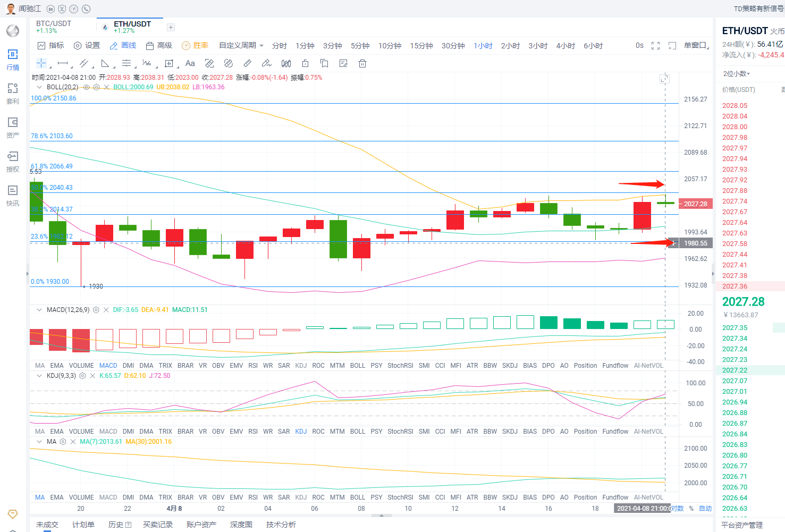
Task: Collapse the MACD(12,26,9) indicator panel
Action: pyautogui.click(x=39, y=310)
